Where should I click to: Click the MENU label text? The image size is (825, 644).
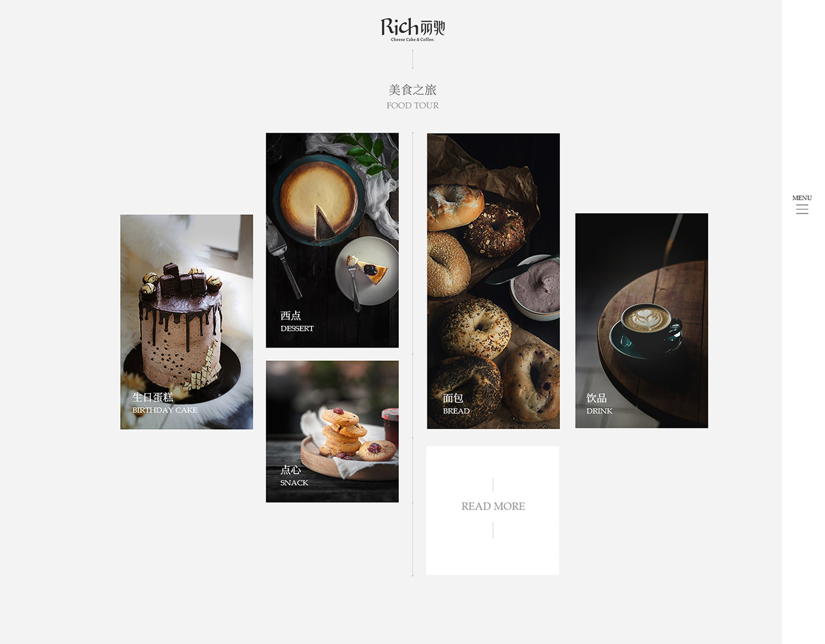pos(802,198)
